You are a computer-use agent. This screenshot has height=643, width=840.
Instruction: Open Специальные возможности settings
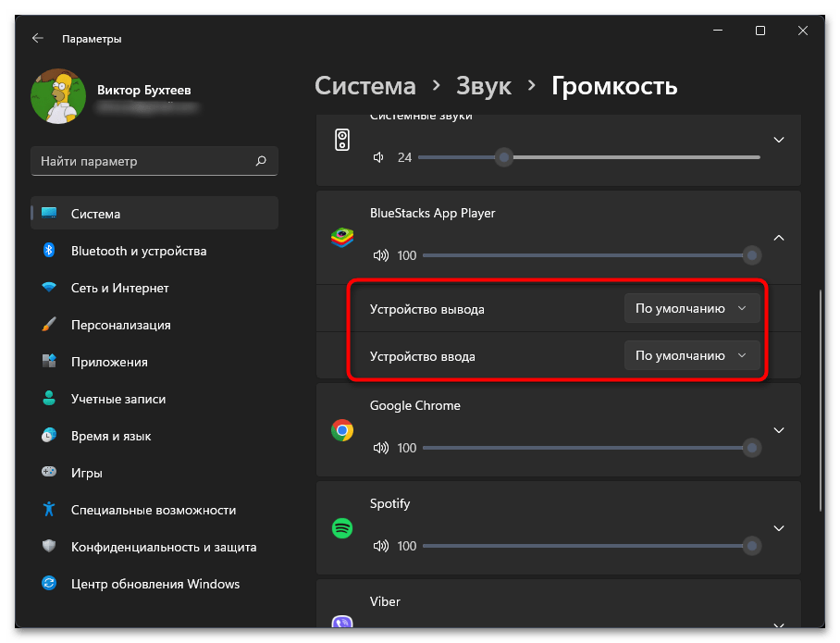(154, 509)
